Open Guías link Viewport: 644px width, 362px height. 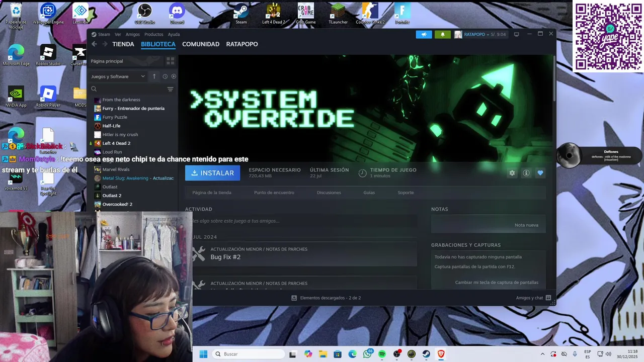click(369, 193)
